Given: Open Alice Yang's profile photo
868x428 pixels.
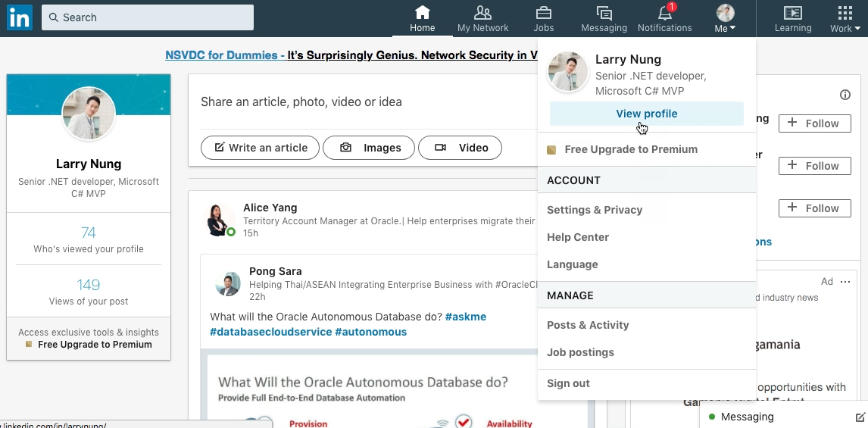Looking at the screenshot, I should tap(221, 220).
